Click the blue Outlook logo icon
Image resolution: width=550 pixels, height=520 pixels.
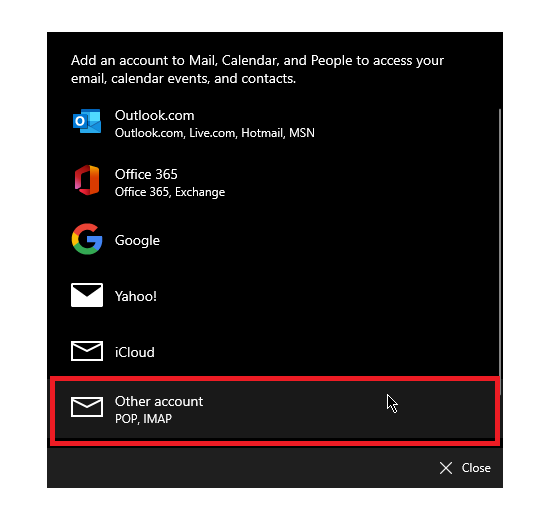[87, 121]
